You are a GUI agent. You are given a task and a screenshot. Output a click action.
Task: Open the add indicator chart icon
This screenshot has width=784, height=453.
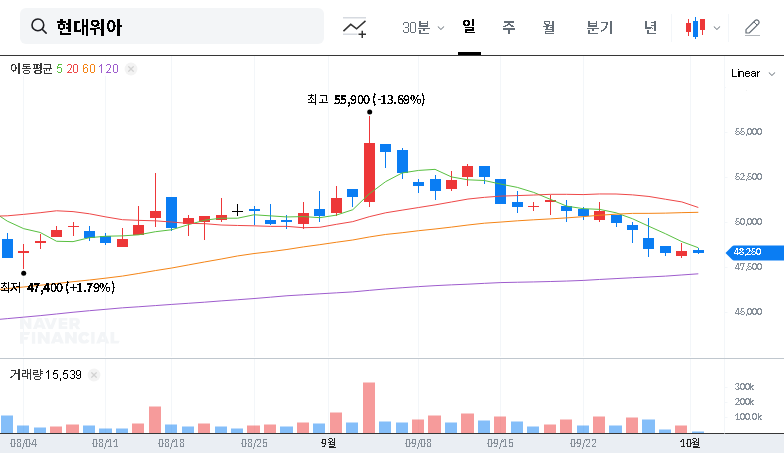[x=354, y=27]
